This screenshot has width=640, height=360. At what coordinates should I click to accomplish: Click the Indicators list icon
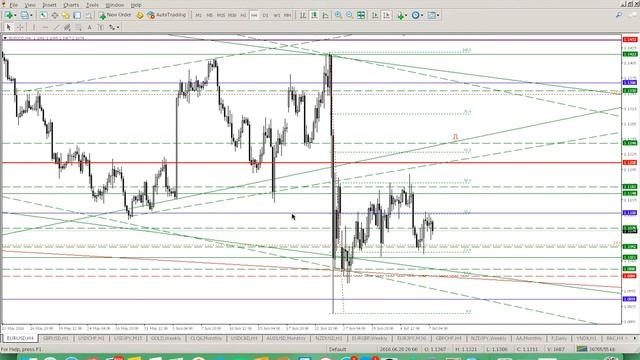[400, 16]
